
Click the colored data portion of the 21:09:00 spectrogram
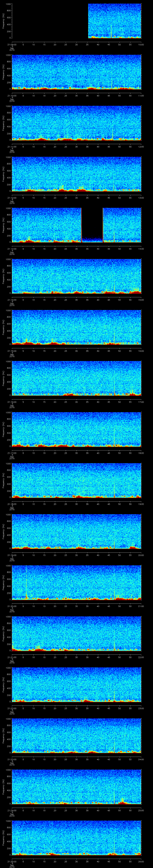tap(115, 21)
